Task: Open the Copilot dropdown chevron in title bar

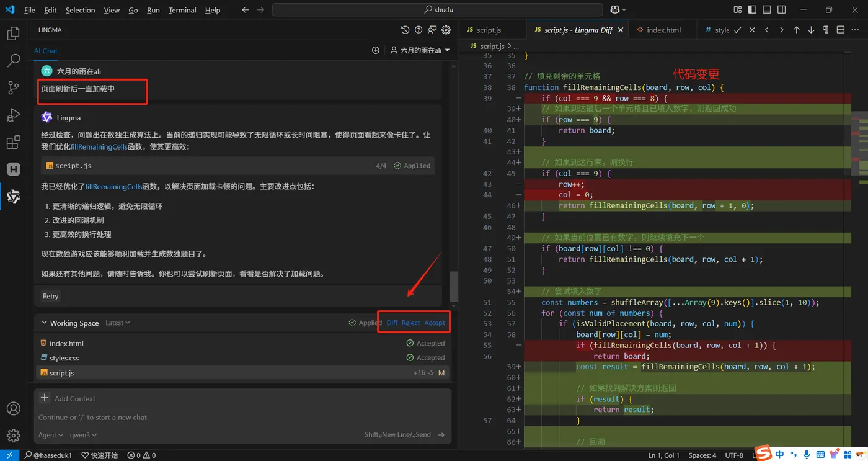Action: point(624,10)
